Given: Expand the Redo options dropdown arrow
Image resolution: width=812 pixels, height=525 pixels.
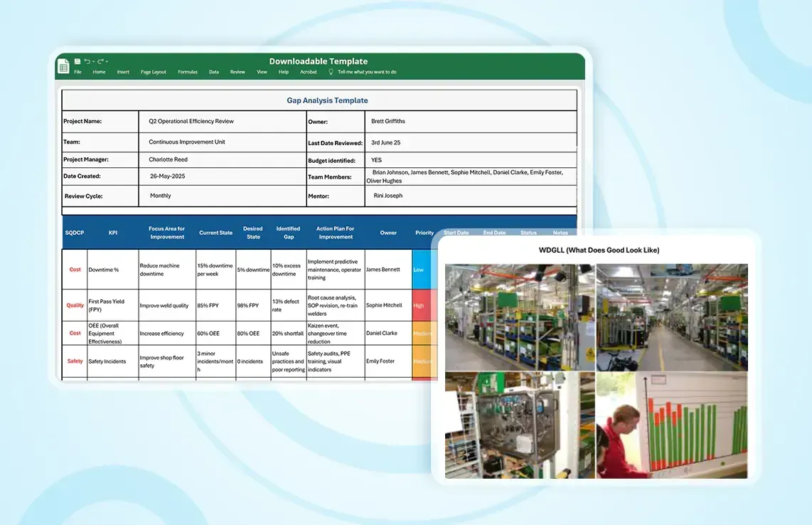Looking at the screenshot, I should 107,63.
